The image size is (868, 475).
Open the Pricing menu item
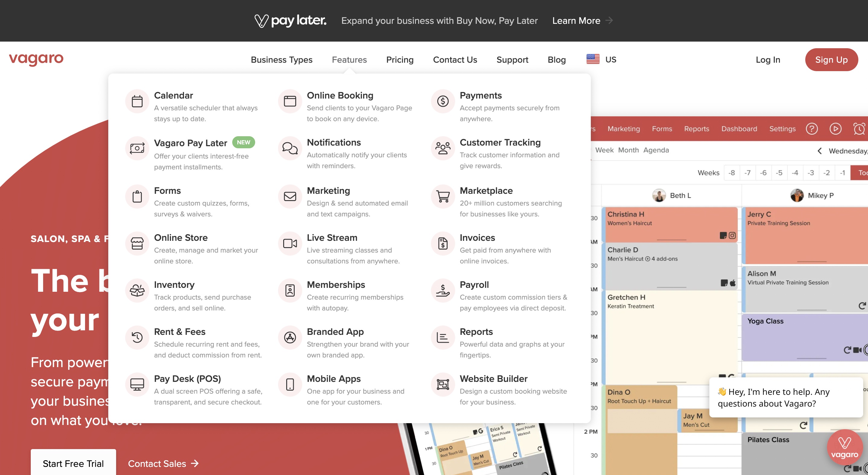400,60
